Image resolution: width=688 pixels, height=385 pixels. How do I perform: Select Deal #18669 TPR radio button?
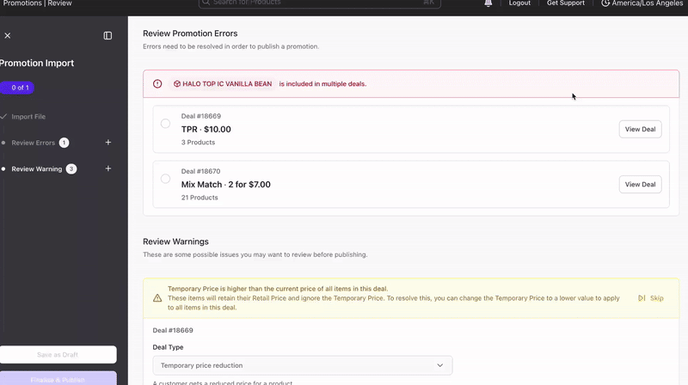pos(165,124)
